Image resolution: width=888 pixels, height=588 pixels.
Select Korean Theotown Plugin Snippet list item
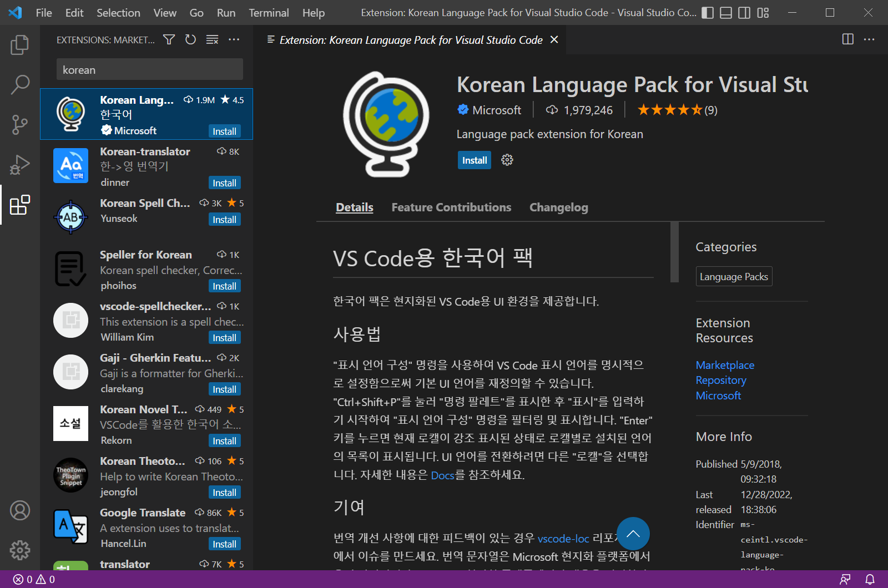[x=147, y=476]
